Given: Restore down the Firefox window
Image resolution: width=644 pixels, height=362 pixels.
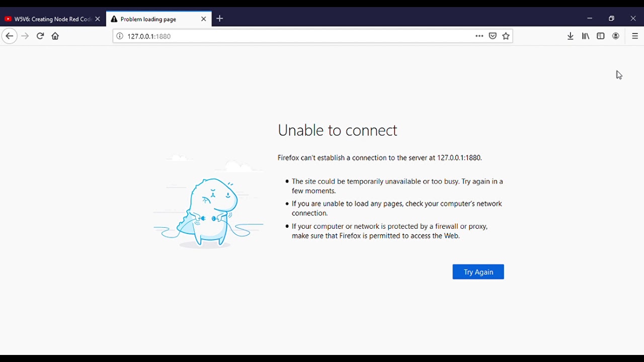Looking at the screenshot, I should [x=612, y=19].
